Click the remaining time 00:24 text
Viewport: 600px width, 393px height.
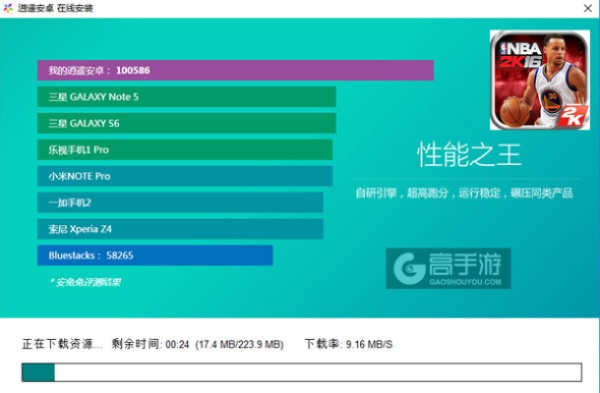tap(150, 344)
